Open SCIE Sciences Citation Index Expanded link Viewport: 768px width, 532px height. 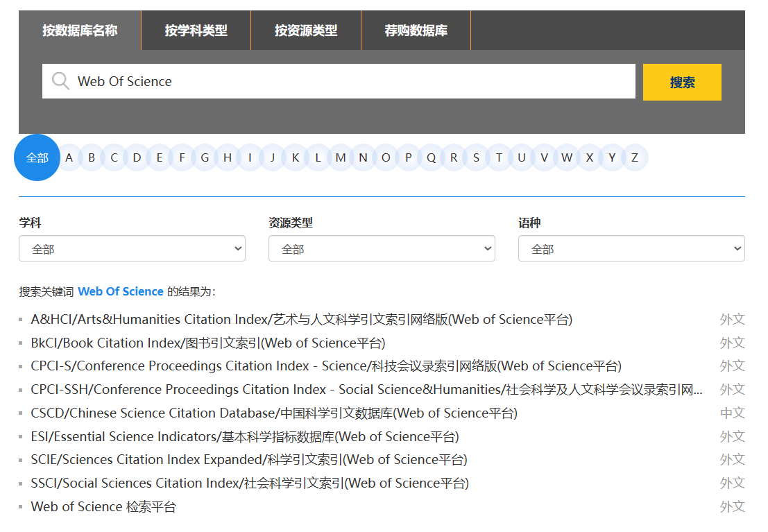tap(249, 459)
